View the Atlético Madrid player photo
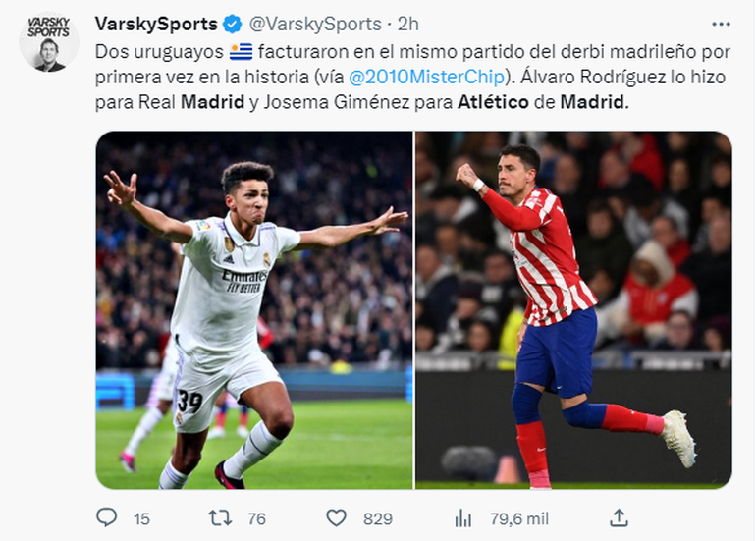756x541 pixels. pos(573,310)
